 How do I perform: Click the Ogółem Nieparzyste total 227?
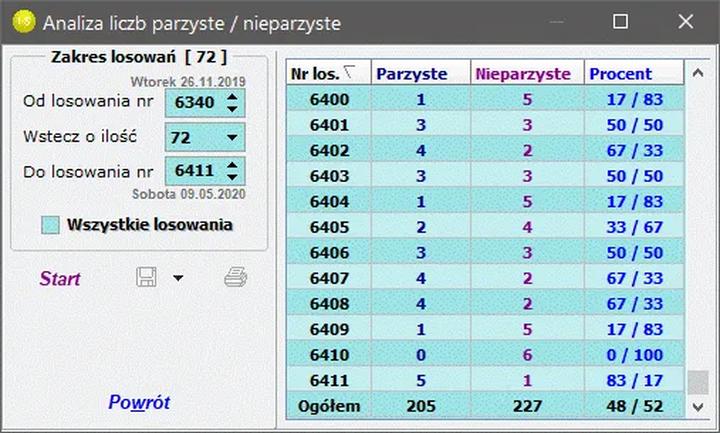(527, 406)
